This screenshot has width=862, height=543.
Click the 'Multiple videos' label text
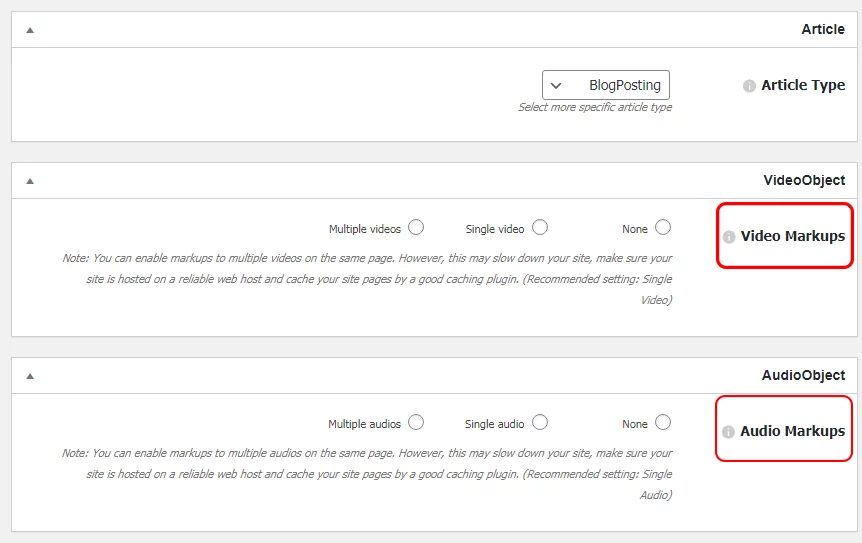point(364,229)
